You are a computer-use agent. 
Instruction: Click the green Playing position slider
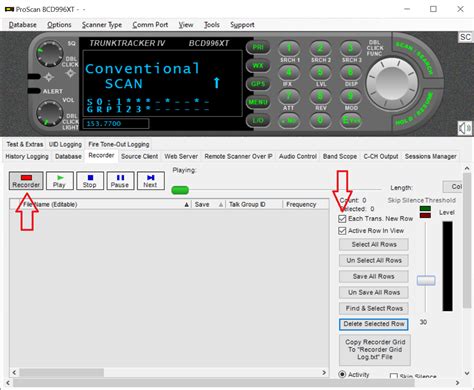[x=180, y=190]
